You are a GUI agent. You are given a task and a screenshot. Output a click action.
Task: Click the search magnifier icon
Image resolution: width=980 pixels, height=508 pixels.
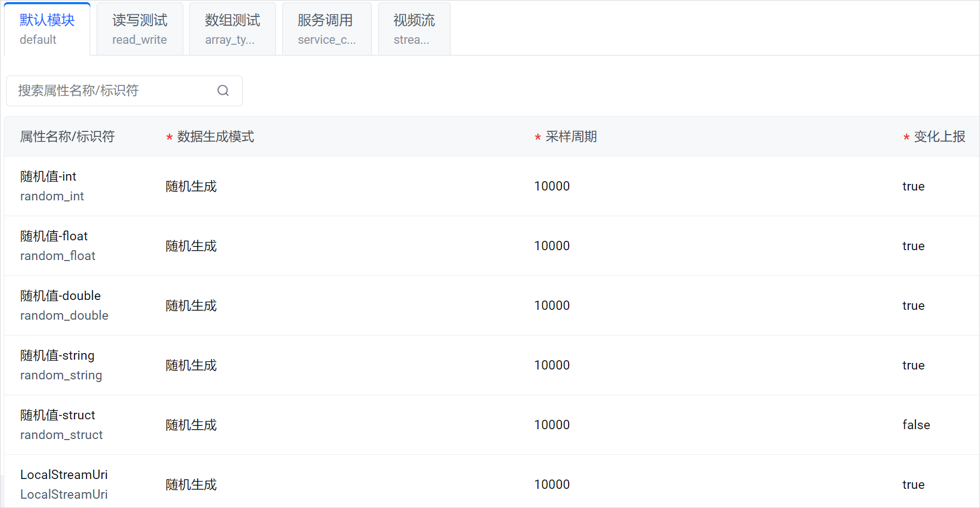coord(223,91)
